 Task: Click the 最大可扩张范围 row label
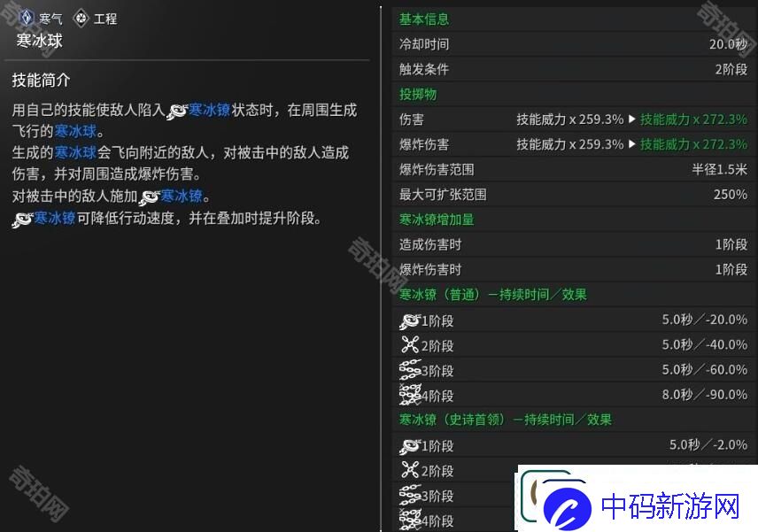[x=443, y=195]
